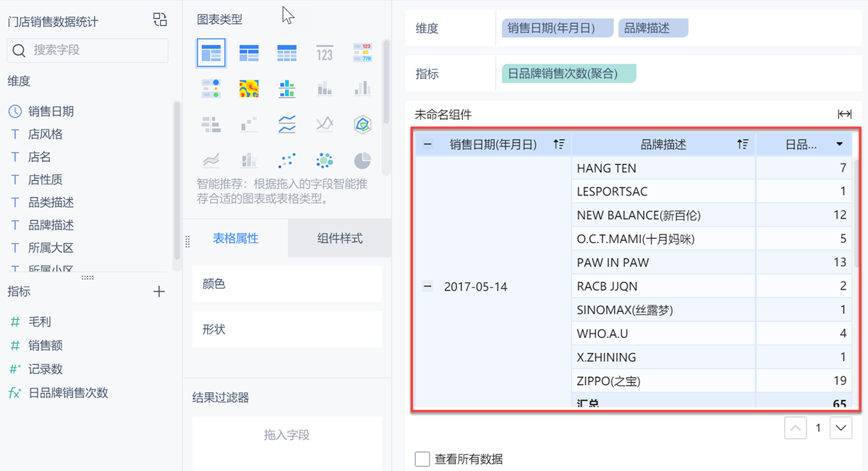Click the add indicator plus icon
This screenshot has width=868, height=471.
[159, 292]
